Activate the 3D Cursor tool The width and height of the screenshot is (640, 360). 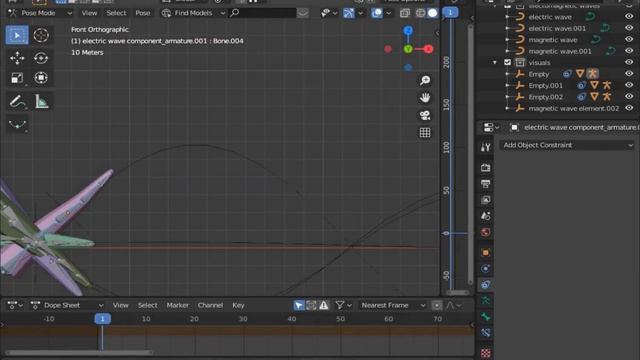click(x=41, y=36)
